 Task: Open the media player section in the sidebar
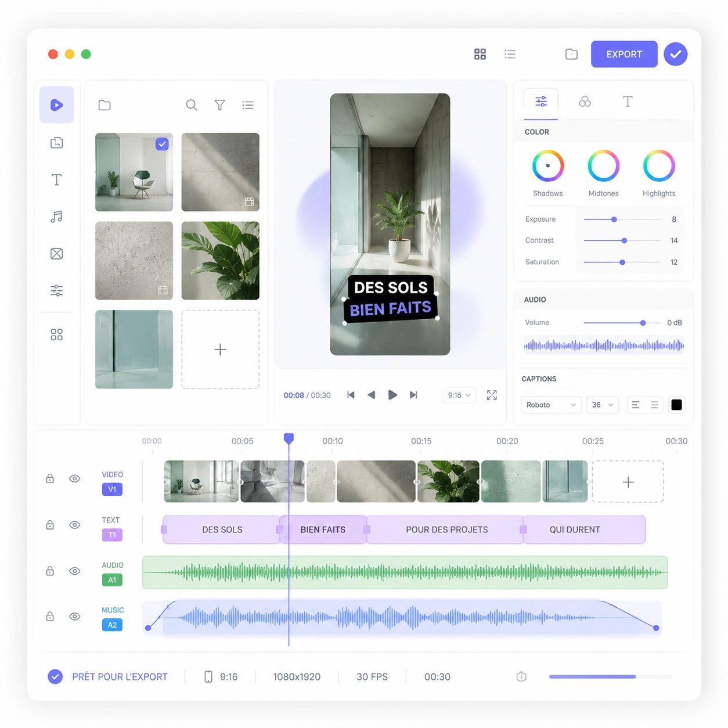pyautogui.click(x=56, y=105)
